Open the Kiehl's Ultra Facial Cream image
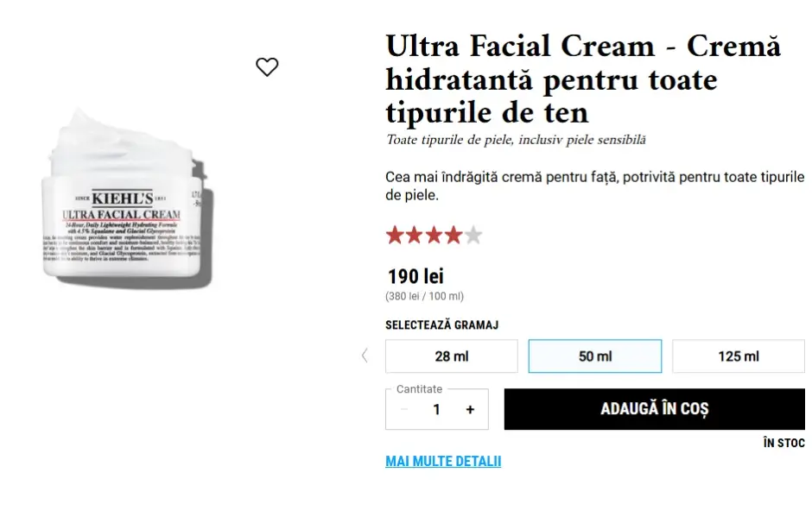Screen dimensions: 812x523 (124, 198)
